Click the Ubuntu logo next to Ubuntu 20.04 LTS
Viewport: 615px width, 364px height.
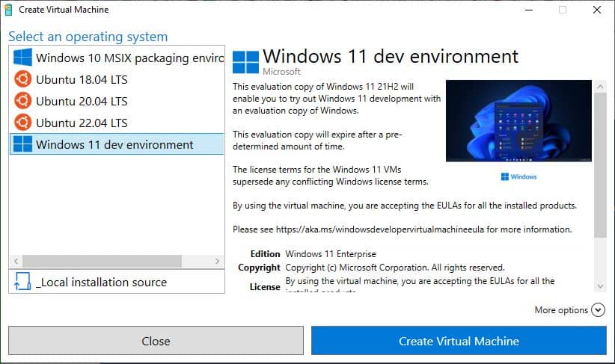click(22, 101)
